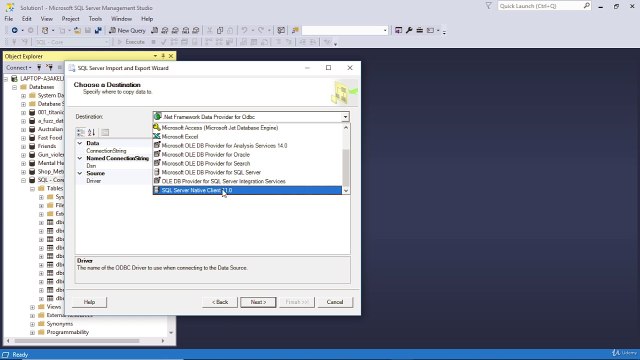Collapse the Named ConnectionString category
640x360 pixels.
coord(80,158)
